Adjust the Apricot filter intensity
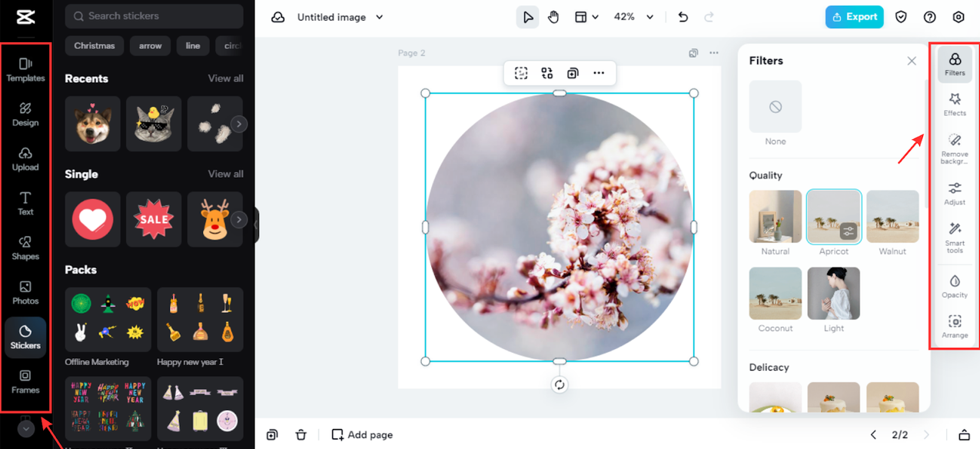The width and height of the screenshot is (980, 449). [849, 231]
